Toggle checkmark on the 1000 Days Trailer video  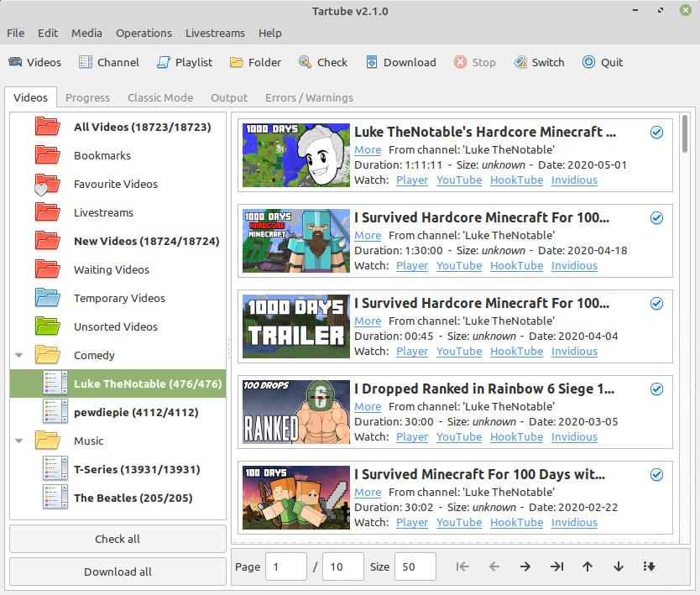(x=656, y=304)
